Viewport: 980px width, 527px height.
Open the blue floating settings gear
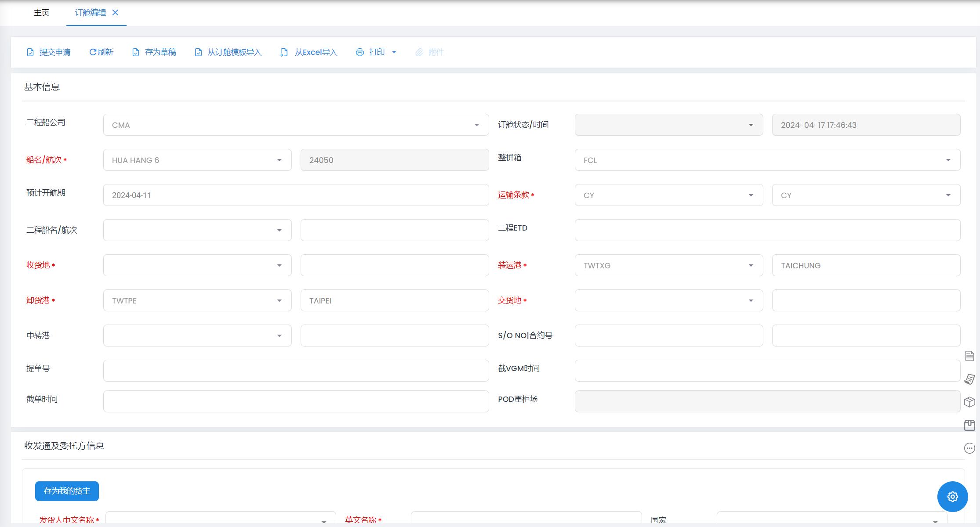coord(952,497)
